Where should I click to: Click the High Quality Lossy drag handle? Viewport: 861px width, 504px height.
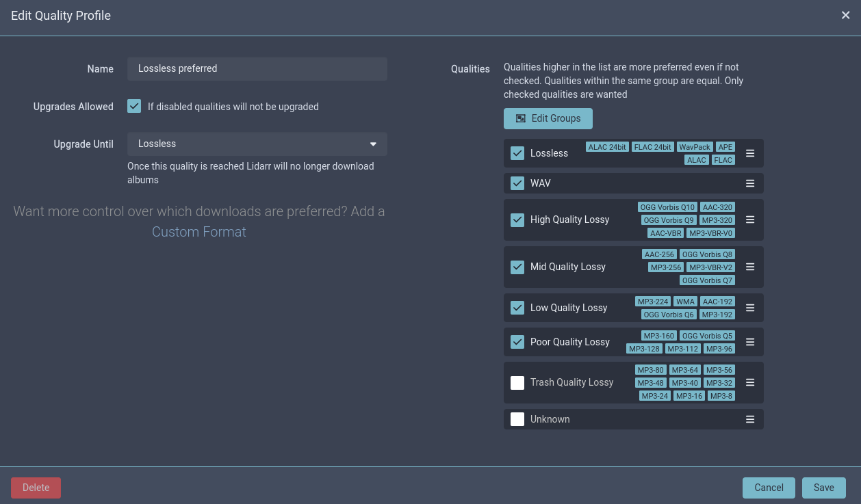(750, 220)
